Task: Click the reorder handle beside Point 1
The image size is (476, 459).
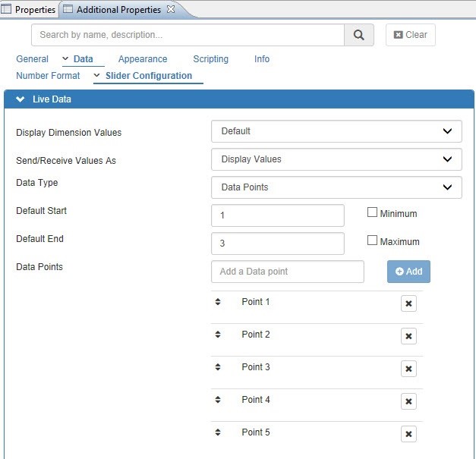Action: pyautogui.click(x=218, y=302)
